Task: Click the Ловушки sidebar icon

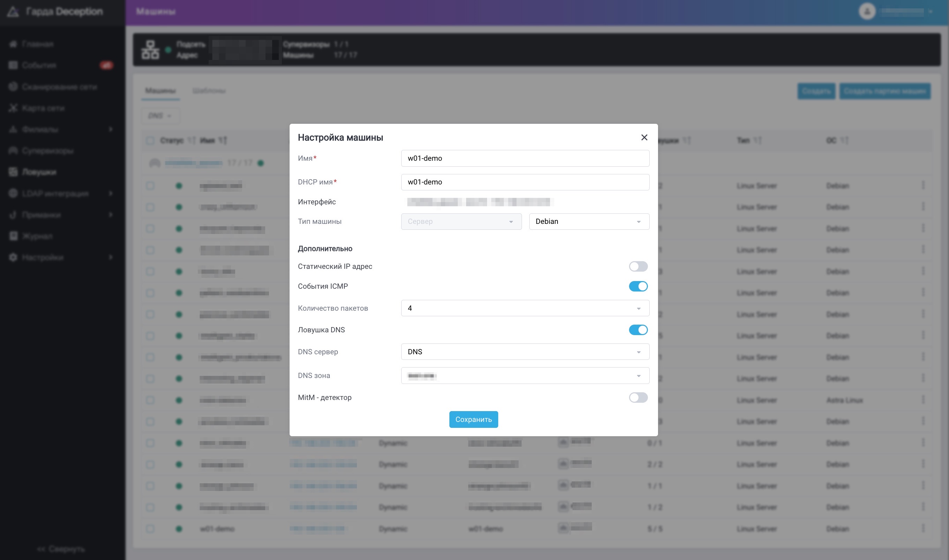Action: (13, 172)
